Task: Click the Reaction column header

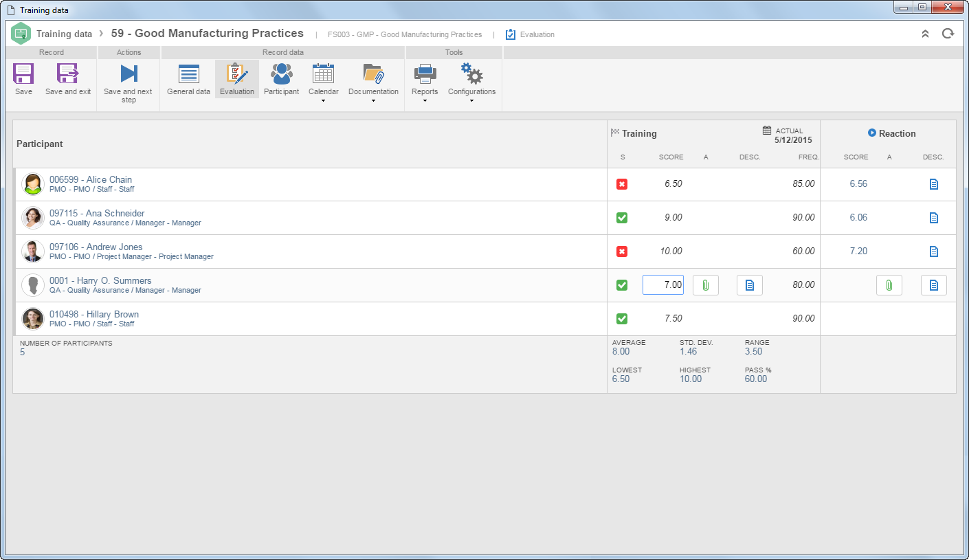Action: pyautogui.click(x=891, y=133)
